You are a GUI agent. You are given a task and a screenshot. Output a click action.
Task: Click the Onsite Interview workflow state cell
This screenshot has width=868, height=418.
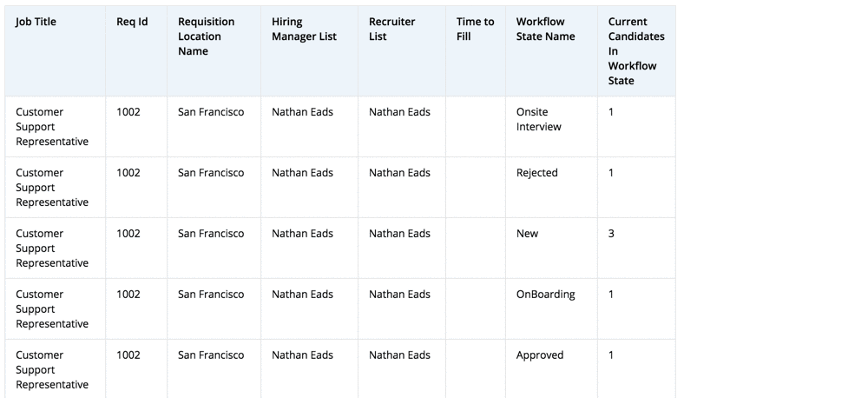tap(538, 119)
